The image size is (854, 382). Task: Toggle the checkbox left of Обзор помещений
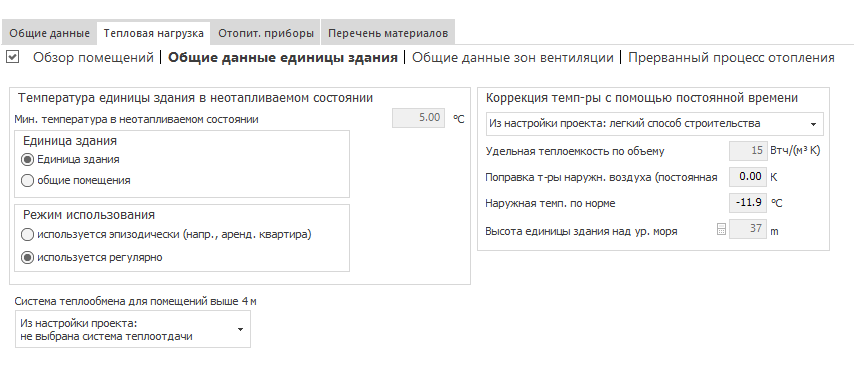pyautogui.click(x=13, y=57)
